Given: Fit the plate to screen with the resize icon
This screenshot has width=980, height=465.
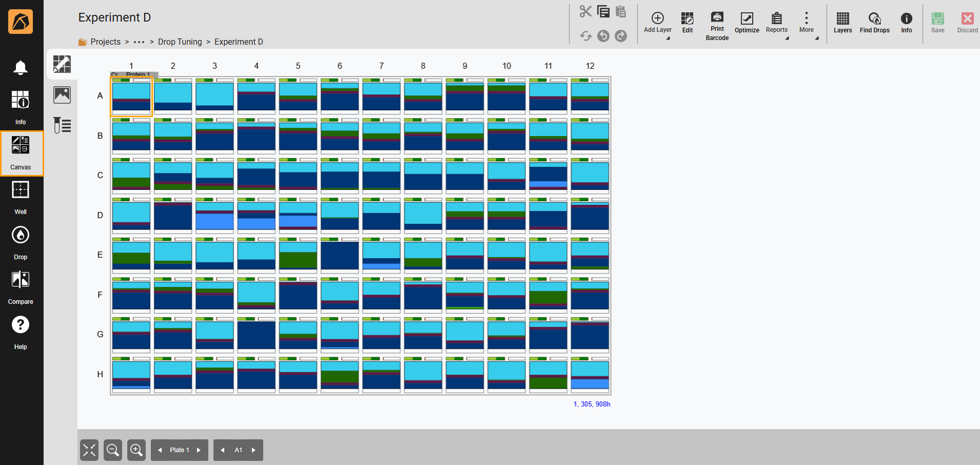Looking at the screenshot, I should click(89, 450).
